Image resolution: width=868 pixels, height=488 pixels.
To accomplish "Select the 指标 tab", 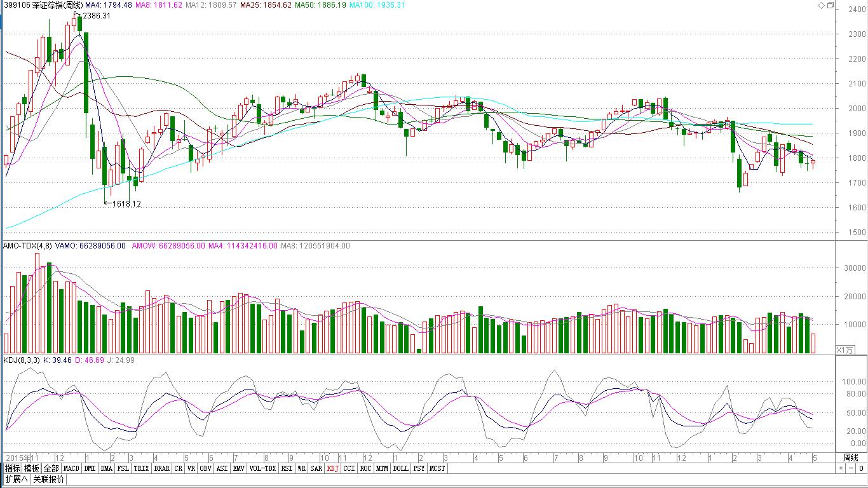I will tap(12, 468).
